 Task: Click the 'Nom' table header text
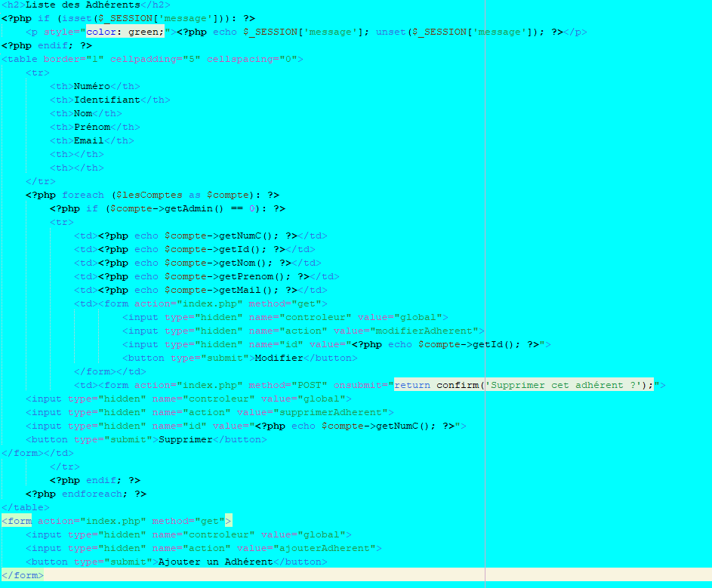pos(83,113)
